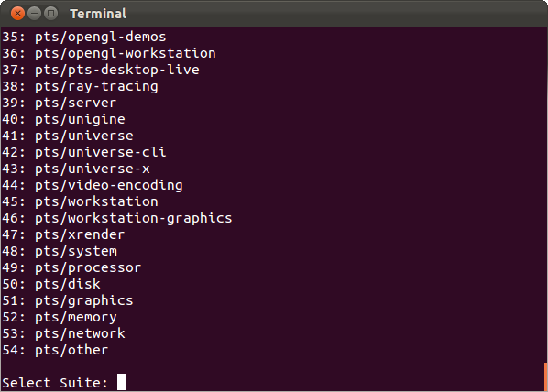
Task: Click on line 38: pts/ray-tracing
Action: pos(80,86)
